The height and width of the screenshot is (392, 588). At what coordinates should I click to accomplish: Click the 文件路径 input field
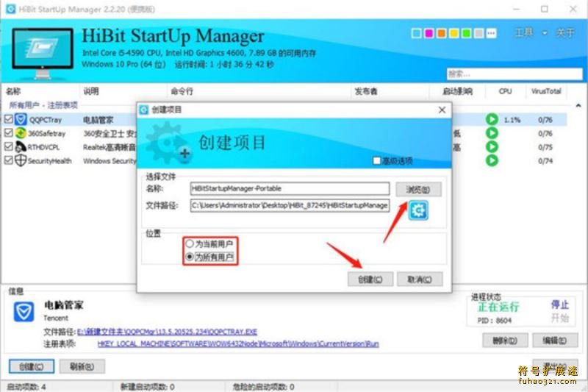coord(290,206)
